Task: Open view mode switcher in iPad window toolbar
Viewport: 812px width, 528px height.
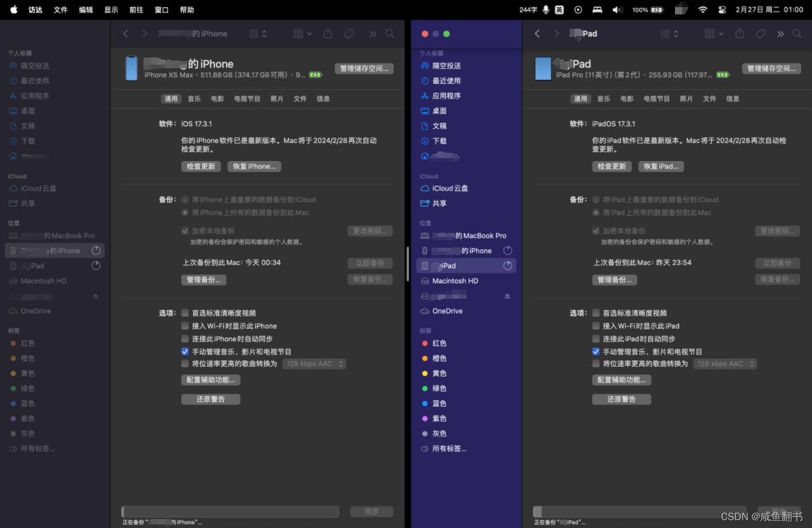Action: pyautogui.click(x=670, y=34)
